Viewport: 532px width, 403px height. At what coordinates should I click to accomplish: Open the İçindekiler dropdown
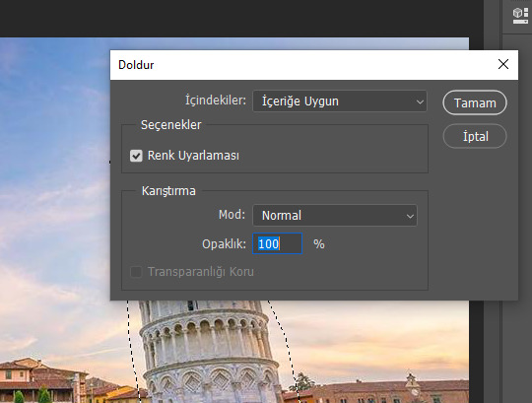[340, 101]
